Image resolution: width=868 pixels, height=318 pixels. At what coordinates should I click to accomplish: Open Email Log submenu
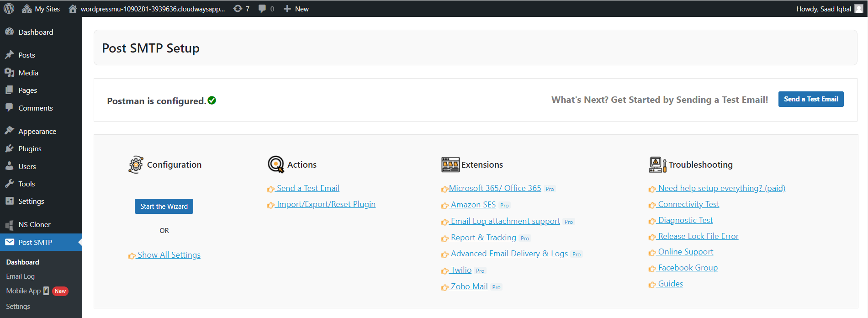(x=20, y=276)
